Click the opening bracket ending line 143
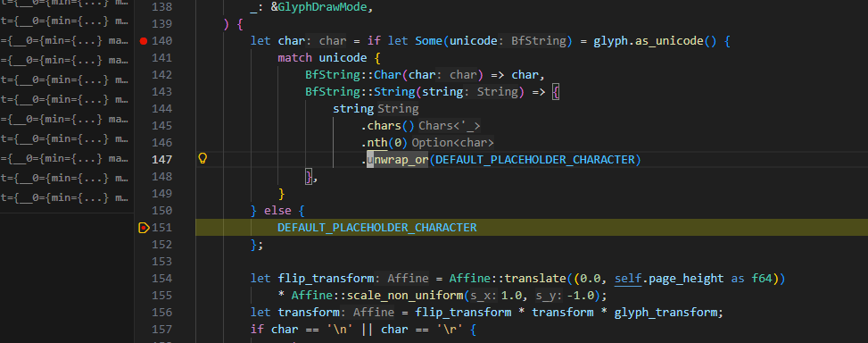 point(556,92)
